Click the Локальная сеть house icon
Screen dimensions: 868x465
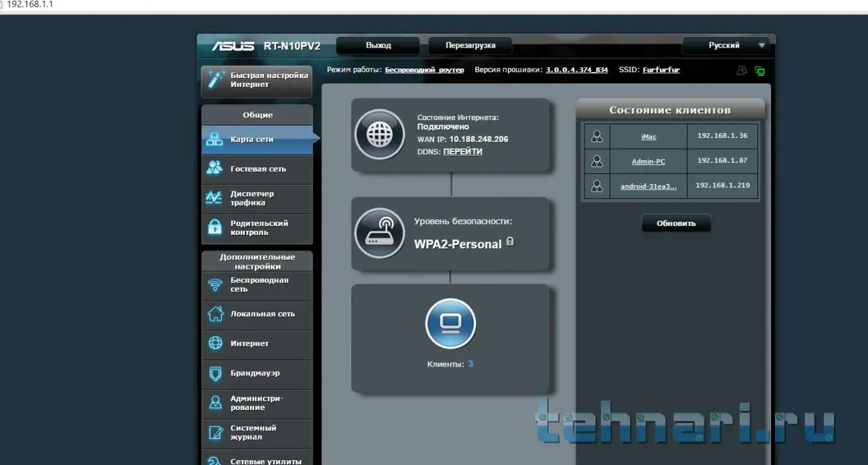(x=215, y=314)
